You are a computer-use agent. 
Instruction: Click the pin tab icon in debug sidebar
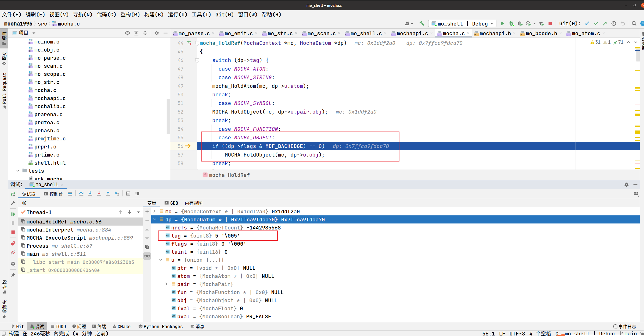[13, 275]
